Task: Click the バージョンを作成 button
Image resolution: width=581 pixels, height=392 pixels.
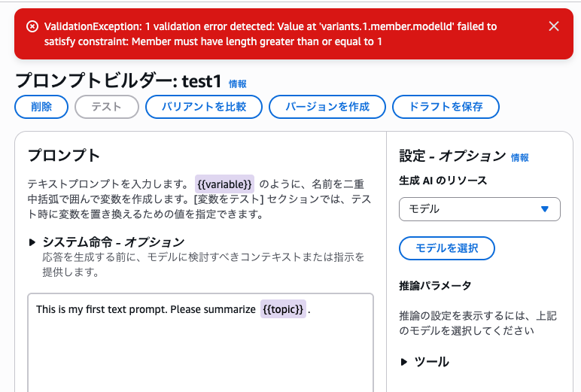Action: click(327, 107)
